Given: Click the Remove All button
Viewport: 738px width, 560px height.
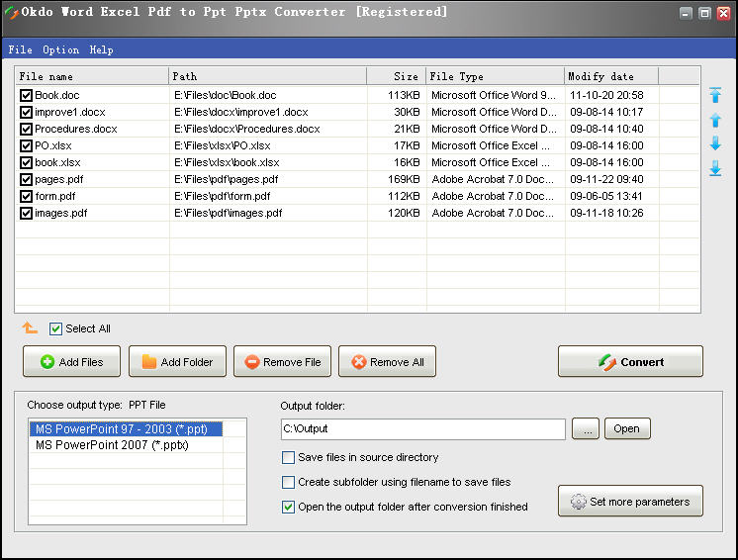Looking at the screenshot, I should (x=388, y=361).
